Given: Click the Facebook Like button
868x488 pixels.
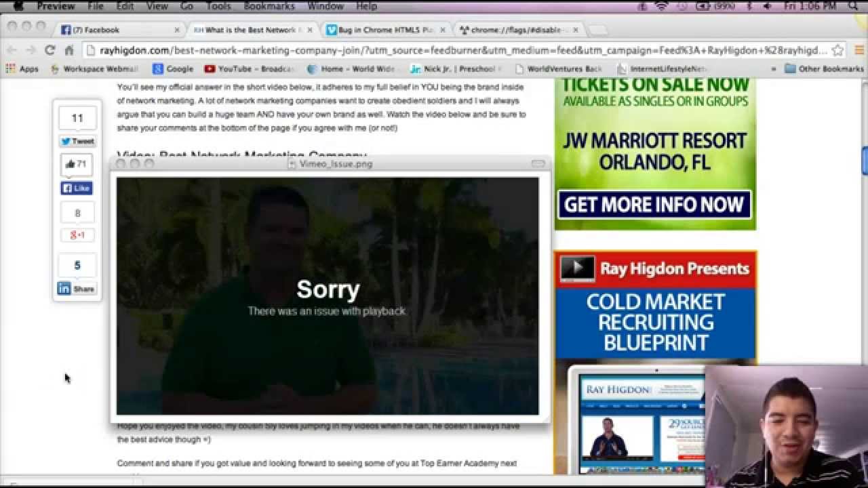Looking at the screenshot, I should pos(77,188).
